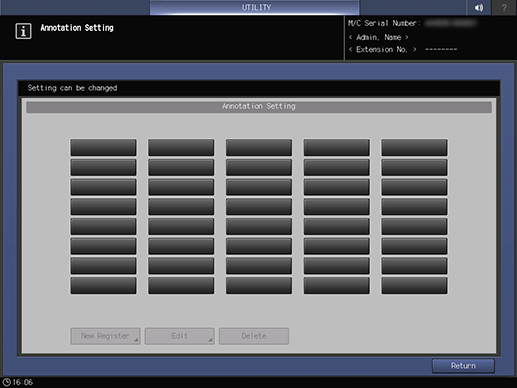This screenshot has height=388, width=517.
Task: Select the bottom-right blank annotation slot
Action: pos(414,286)
